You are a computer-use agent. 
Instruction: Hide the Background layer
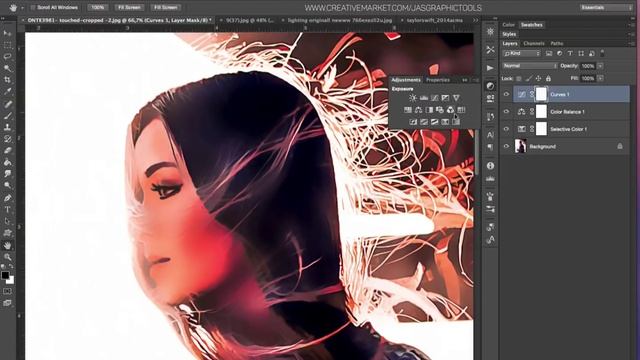[x=507, y=146]
